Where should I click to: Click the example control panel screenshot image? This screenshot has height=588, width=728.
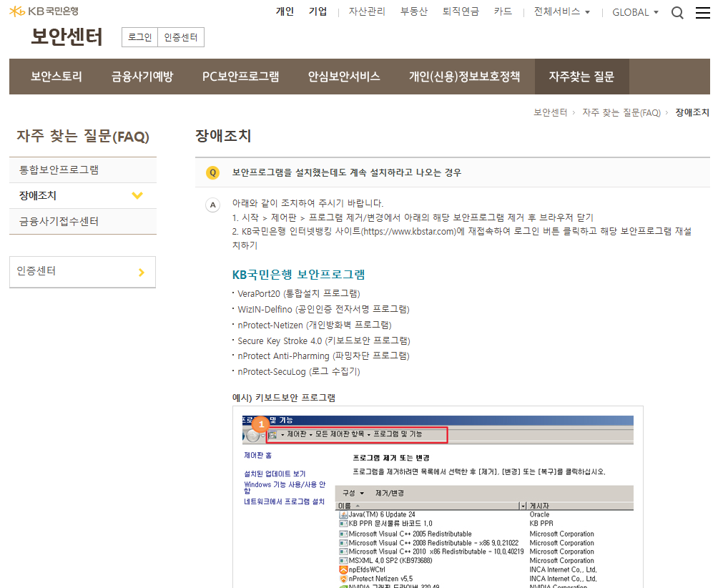(x=438, y=497)
